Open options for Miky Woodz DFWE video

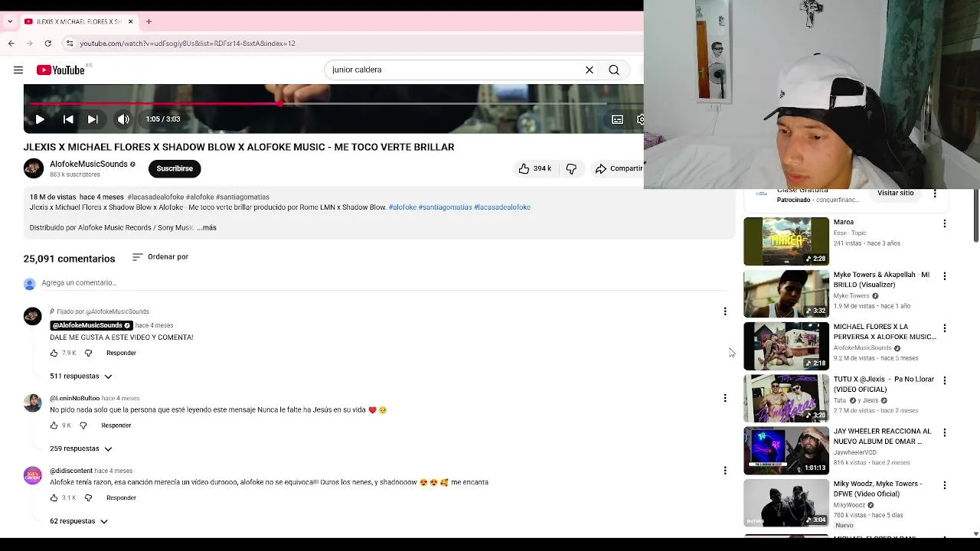[x=944, y=485]
